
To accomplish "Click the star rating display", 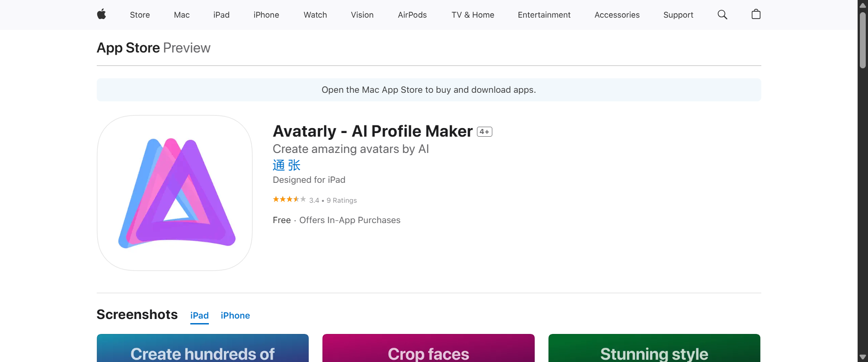I will (x=289, y=199).
